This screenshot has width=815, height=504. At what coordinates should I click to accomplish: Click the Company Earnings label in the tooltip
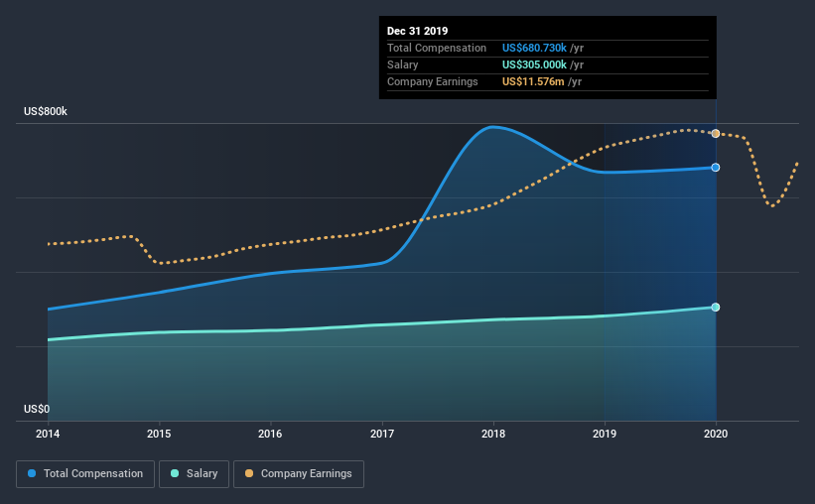[433, 81]
